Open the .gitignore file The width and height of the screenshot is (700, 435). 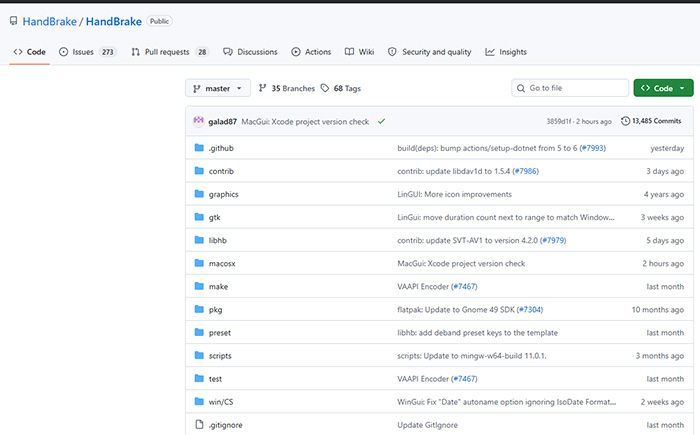[x=225, y=425]
